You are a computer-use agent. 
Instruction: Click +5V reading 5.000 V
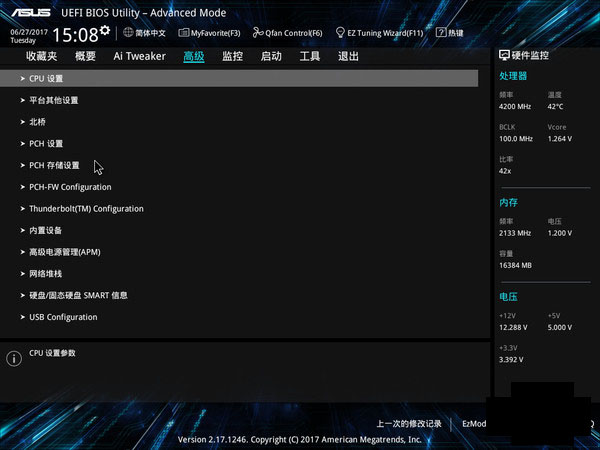560,328
